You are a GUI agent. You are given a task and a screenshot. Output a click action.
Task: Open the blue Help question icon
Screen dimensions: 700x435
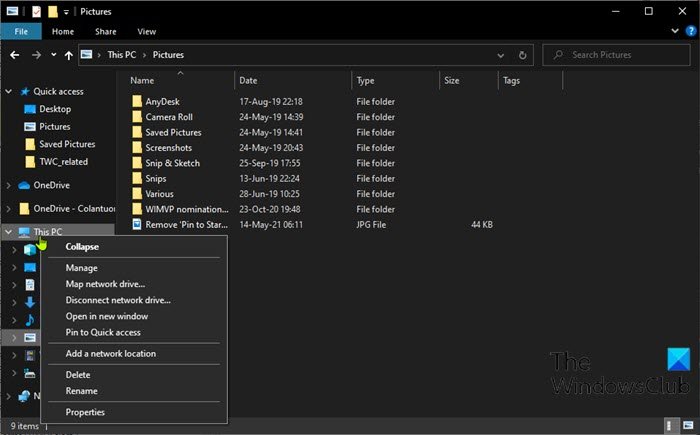pyautogui.click(x=691, y=31)
